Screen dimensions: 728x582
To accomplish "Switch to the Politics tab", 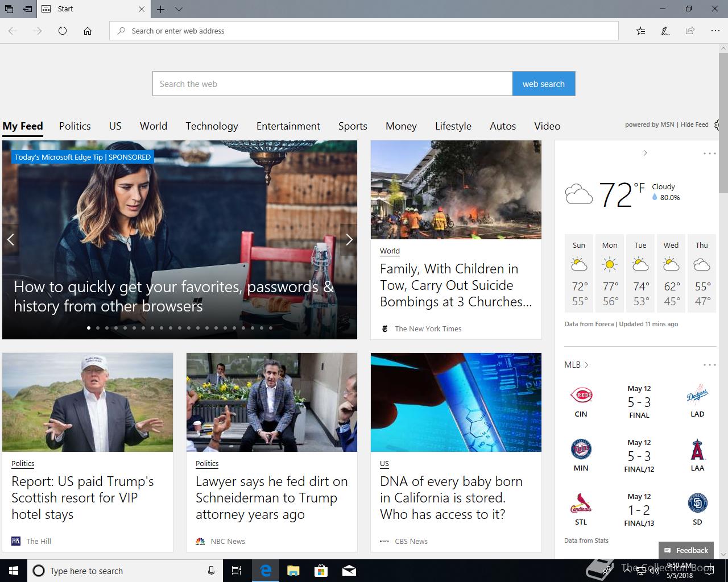I will tap(75, 126).
